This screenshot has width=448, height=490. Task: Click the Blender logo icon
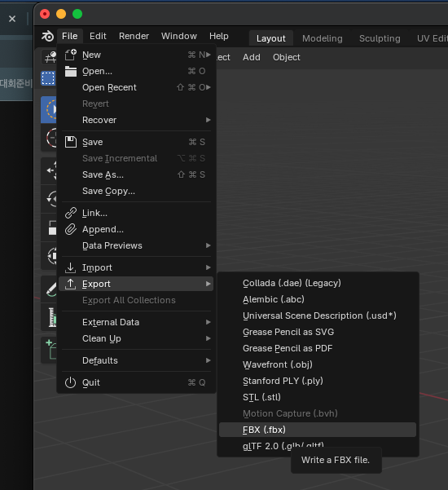48,36
